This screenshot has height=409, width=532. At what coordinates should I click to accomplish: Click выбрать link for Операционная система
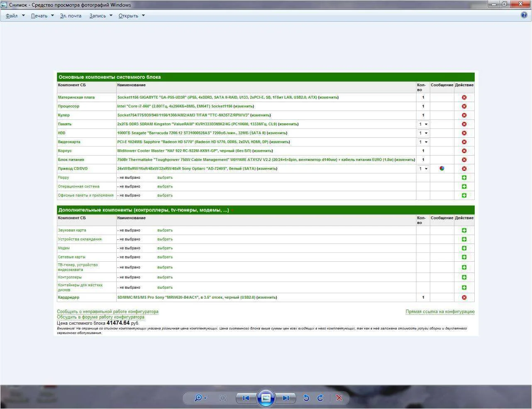tap(165, 187)
